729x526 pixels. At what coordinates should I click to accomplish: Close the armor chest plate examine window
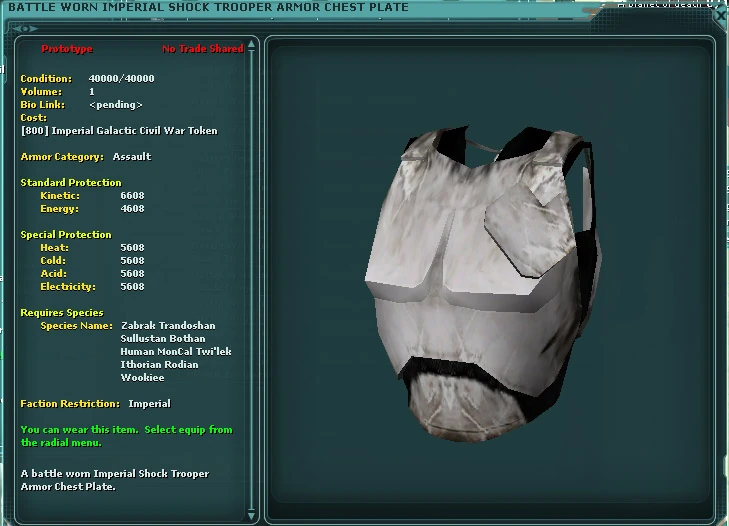pos(721,15)
